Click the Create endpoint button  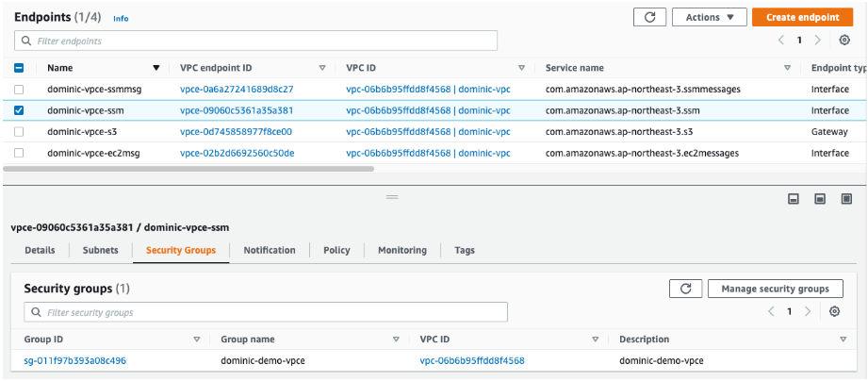click(x=802, y=17)
